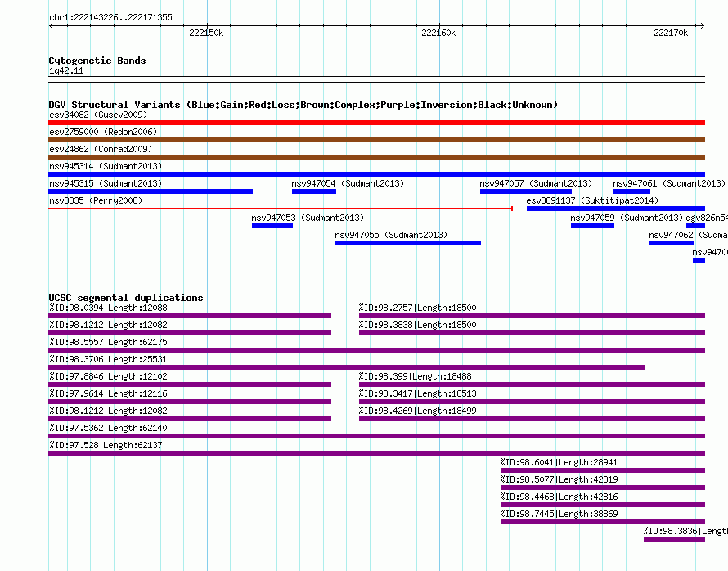Click the nsv945315 (Sudmant2013) variant label
This screenshot has height=571, width=728.
click(106, 183)
